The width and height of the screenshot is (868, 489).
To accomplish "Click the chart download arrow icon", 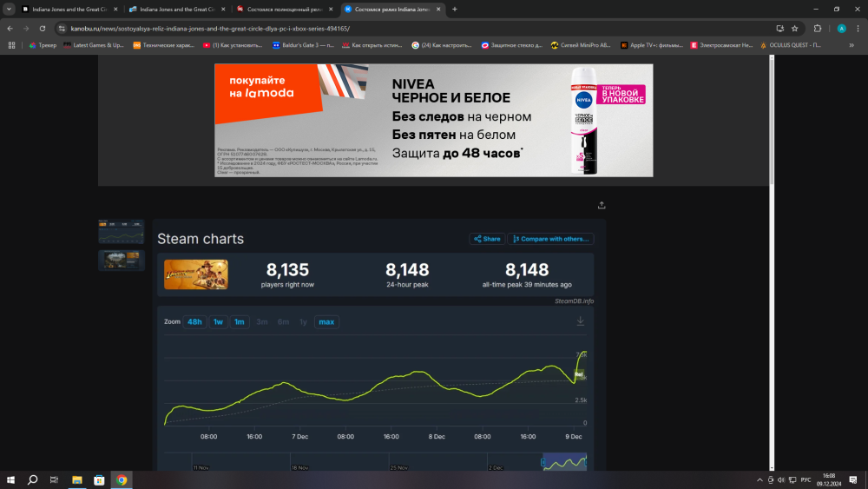I will click(580, 321).
